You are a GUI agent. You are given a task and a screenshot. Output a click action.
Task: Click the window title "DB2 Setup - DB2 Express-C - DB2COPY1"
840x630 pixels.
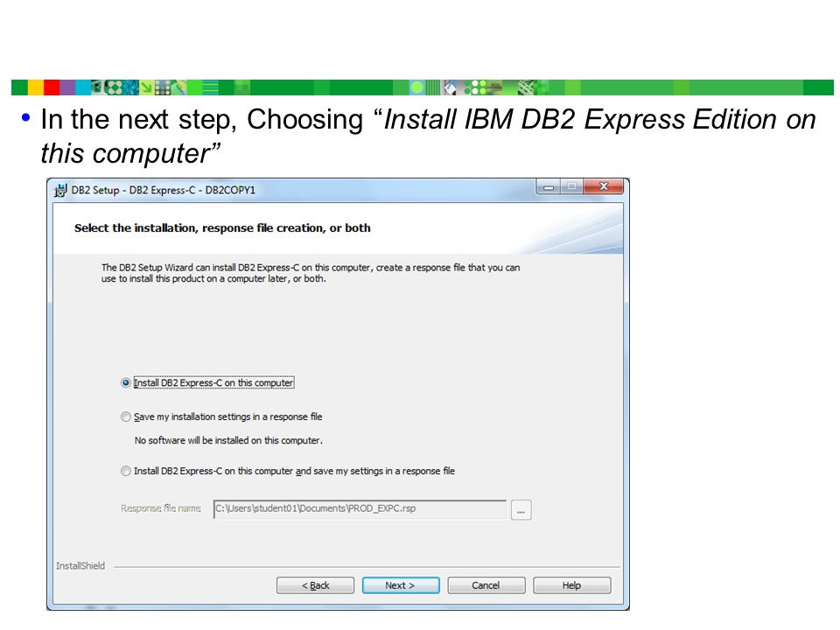pyautogui.click(x=164, y=190)
